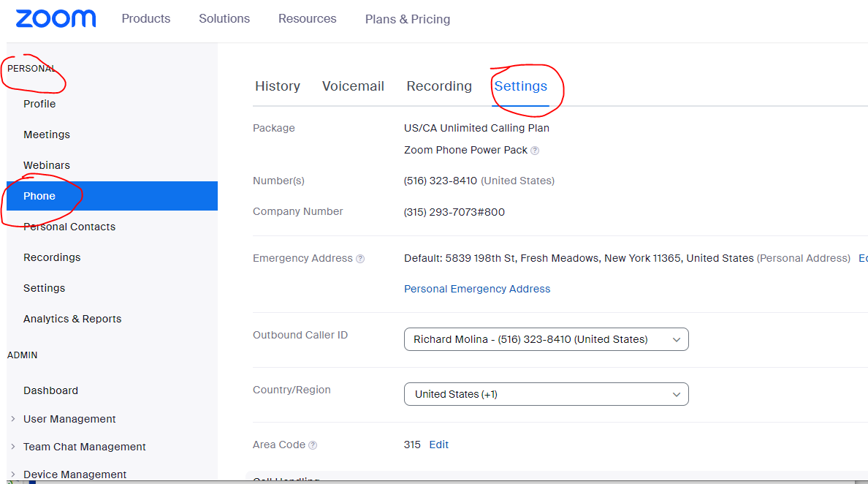Viewport: 868px width, 484px height.
Task: Open the Personal Emergency Address link
Action: [477, 289]
